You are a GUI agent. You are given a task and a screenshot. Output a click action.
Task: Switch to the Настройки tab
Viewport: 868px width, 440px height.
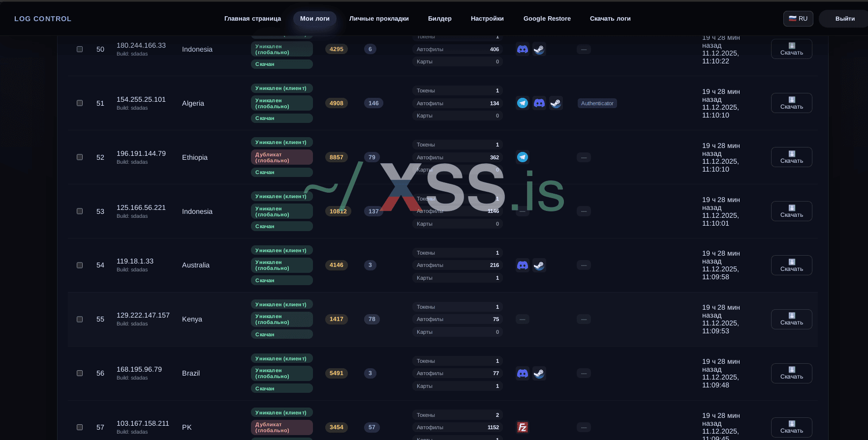pyautogui.click(x=487, y=19)
